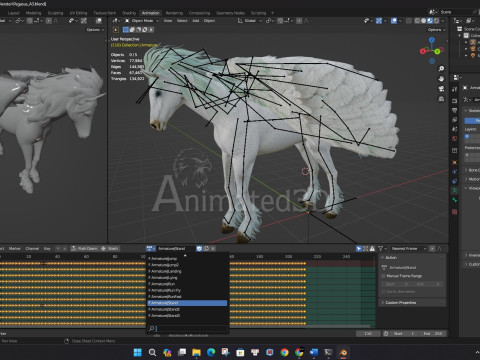This screenshot has width=480, height=360.
Task: Switch perspective/orthographic grid icon
Action: coord(441,99)
